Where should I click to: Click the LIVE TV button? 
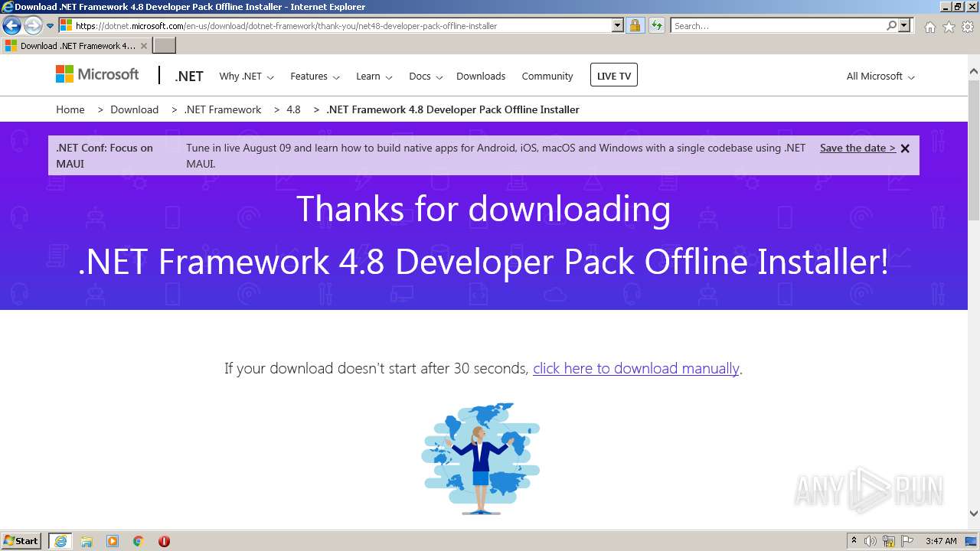pyautogui.click(x=614, y=75)
